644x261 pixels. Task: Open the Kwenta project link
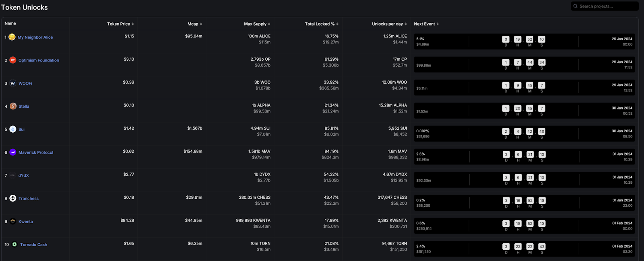pos(26,222)
